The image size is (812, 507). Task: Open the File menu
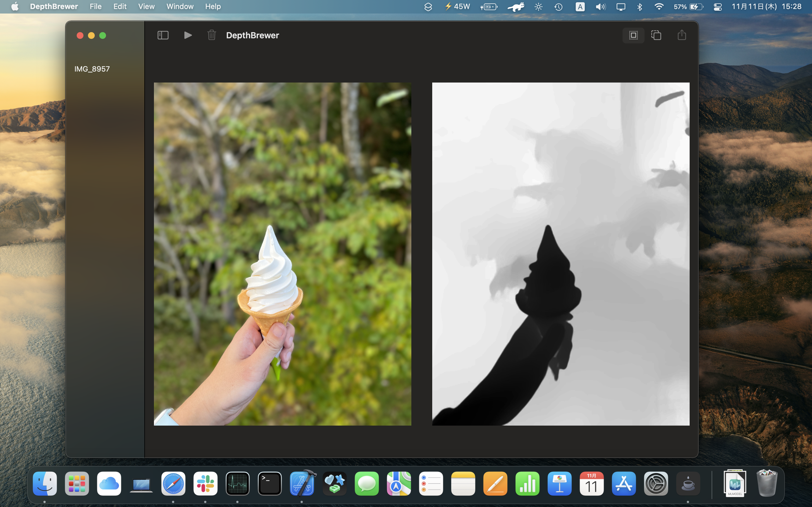pyautogui.click(x=95, y=7)
